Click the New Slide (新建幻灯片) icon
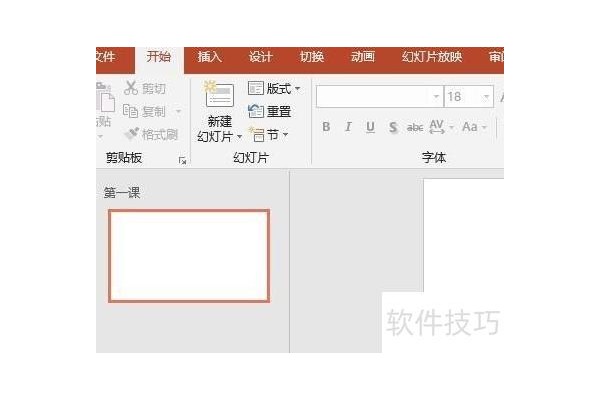 (x=219, y=95)
